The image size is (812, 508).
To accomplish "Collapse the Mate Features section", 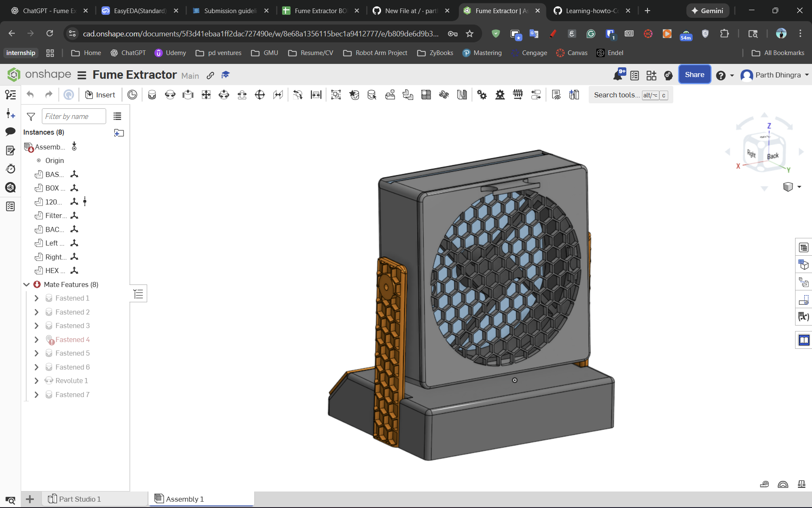I will point(27,284).
